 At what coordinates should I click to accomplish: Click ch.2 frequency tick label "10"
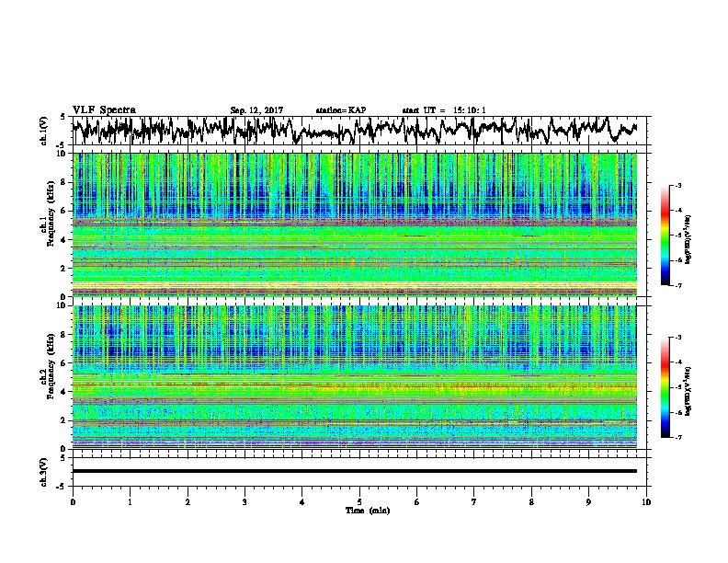(62, 305)
